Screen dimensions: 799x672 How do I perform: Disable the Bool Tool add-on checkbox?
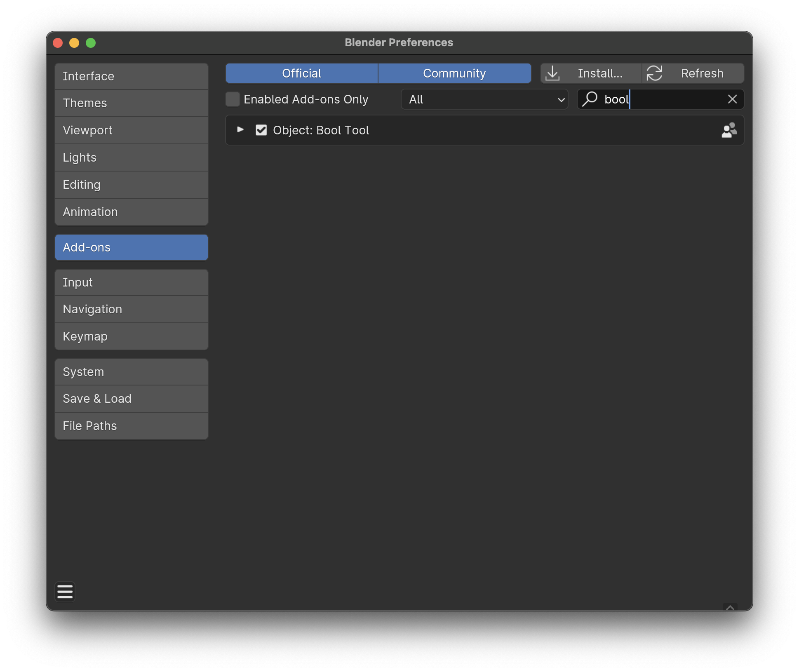(261, 130)
